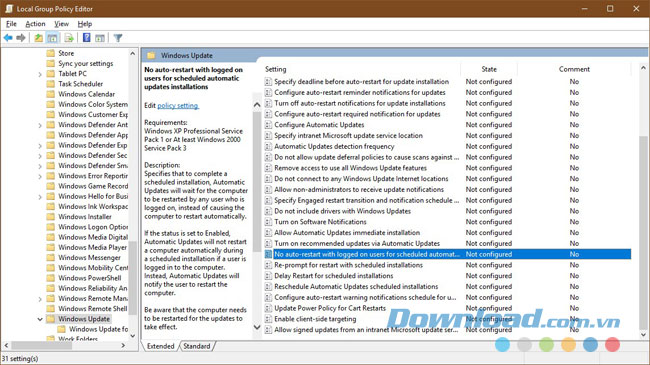
Task: Click the Show/Hide Action Pane icon
Action: pos(100,38)
